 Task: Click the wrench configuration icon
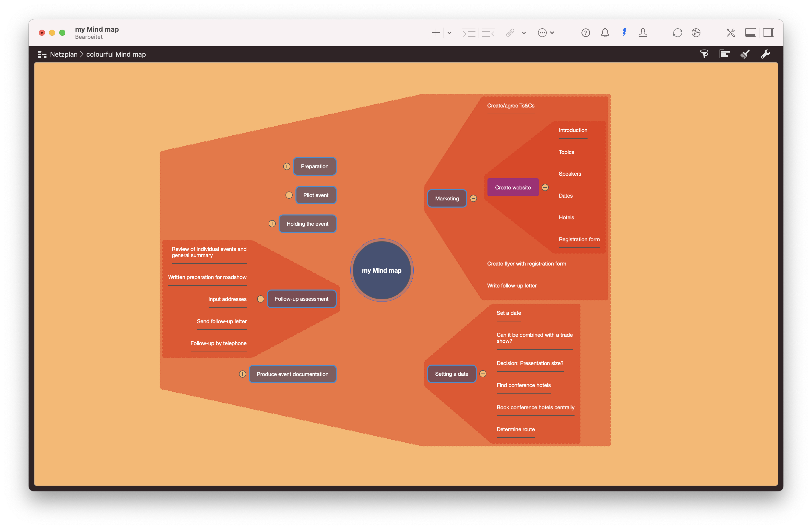tap(765, 54)
